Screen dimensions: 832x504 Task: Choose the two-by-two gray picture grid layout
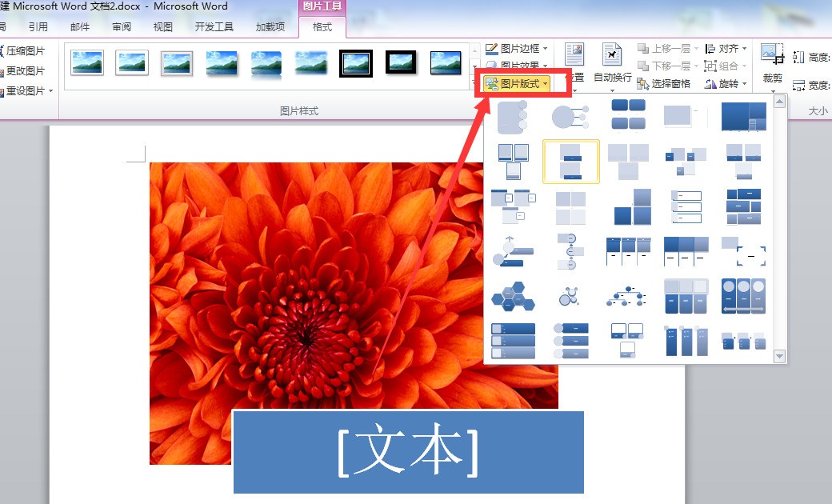(x=570, y=208)
